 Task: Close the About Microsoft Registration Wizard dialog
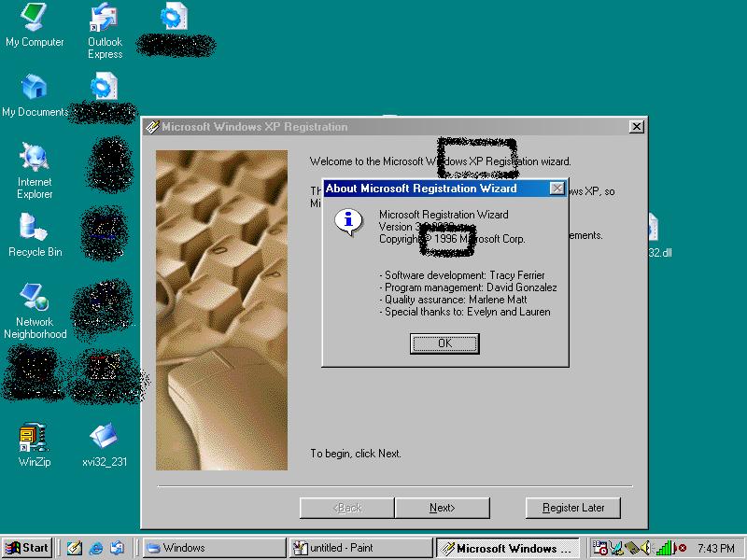pos(557,189)
